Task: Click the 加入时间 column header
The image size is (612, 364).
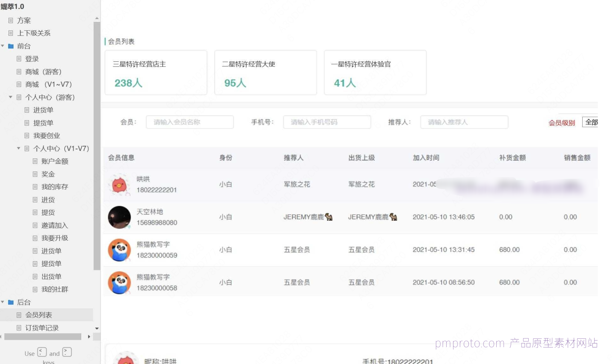Action: pos(426,157)
